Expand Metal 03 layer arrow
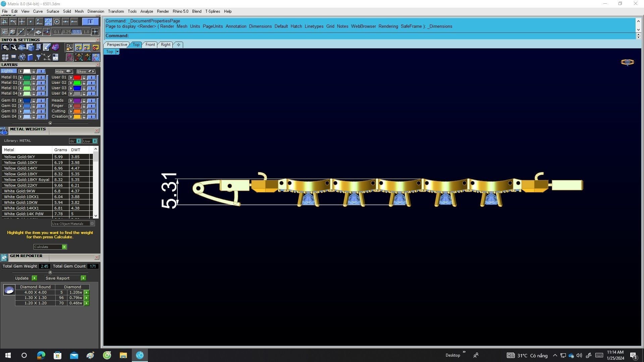 point(21,88)
